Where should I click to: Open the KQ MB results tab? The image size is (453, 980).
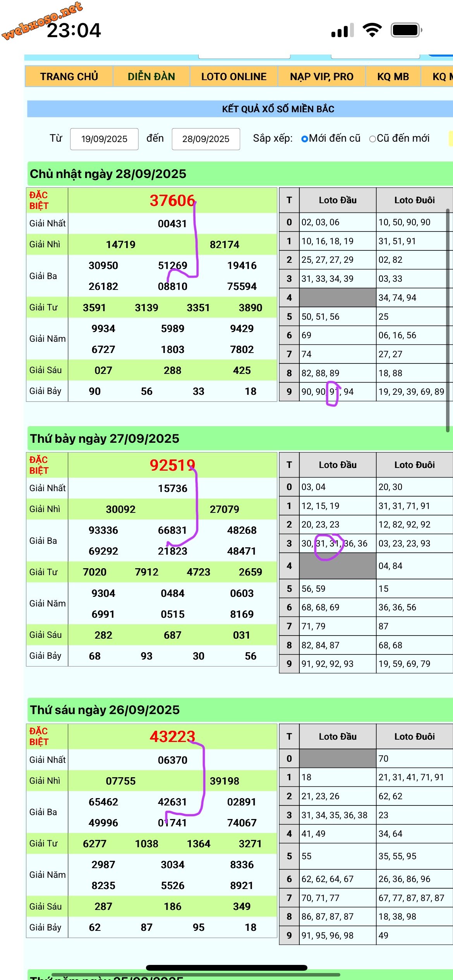coord(393,77)
